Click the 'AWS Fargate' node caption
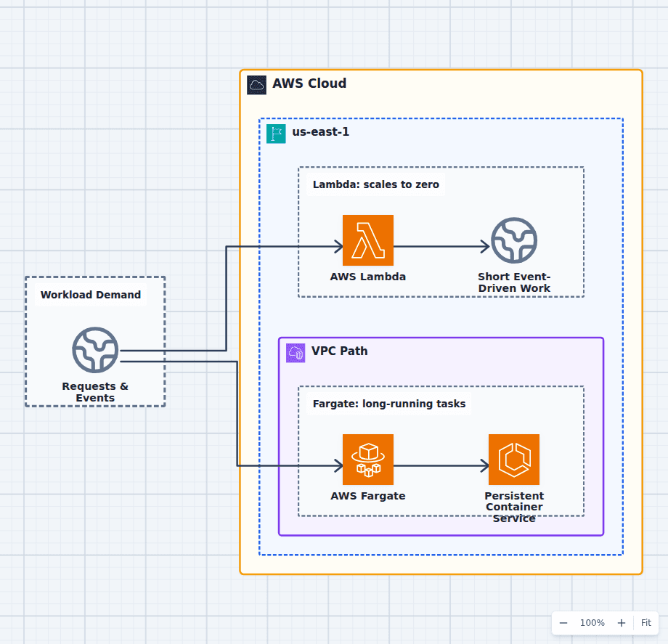The width and height of the screenshot is (668, 644). pyautogui.click(x=367, y=496)
